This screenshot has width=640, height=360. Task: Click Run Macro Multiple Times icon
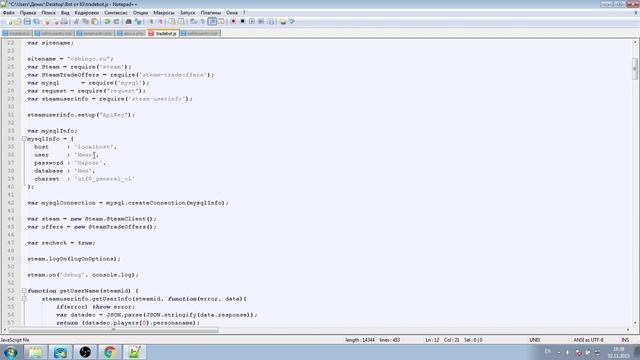click(261, 21)
